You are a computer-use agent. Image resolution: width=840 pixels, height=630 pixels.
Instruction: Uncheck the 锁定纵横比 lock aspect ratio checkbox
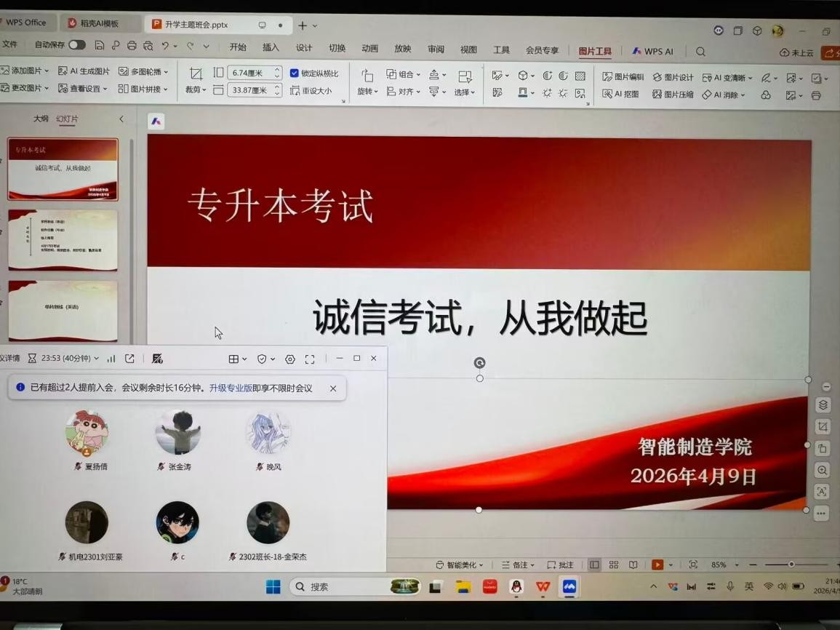pos(295,73)
